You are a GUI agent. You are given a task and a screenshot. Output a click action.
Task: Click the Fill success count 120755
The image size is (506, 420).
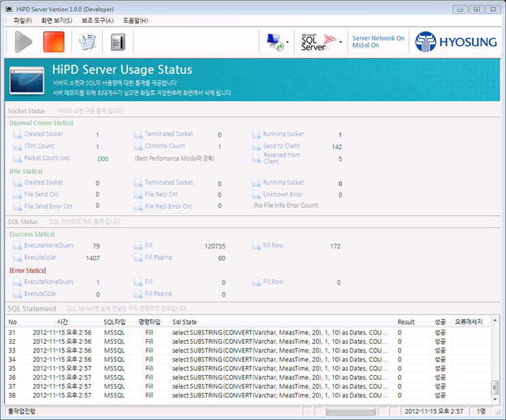[215, 246]
